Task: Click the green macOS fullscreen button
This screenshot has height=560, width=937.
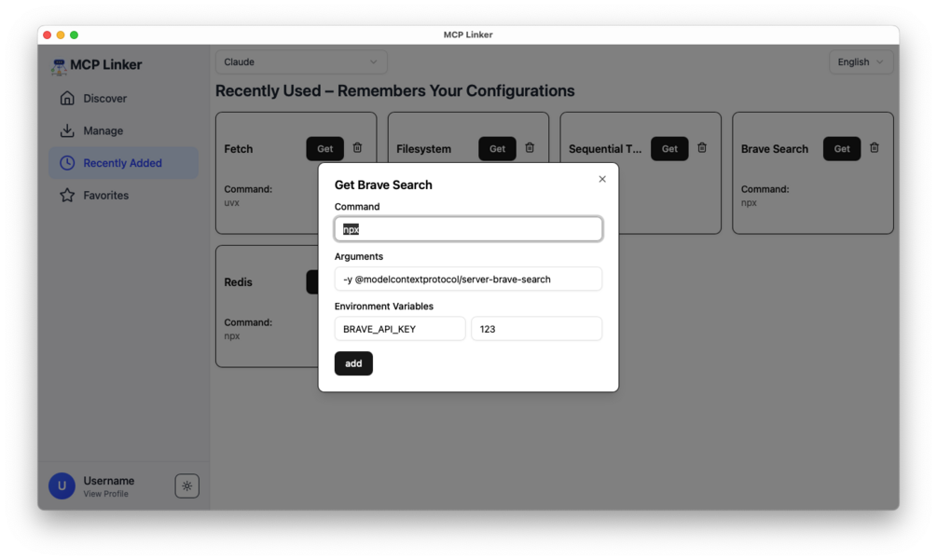Action: coord(74,35)
